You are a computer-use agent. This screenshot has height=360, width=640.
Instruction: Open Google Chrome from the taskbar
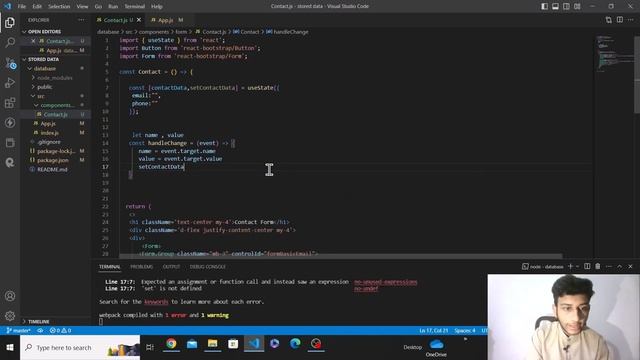[171, 344]
